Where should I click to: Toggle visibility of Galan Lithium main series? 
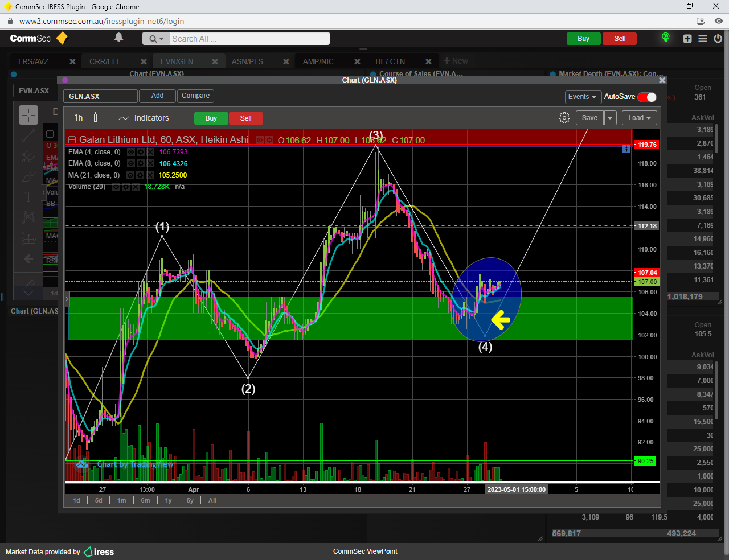pyautogui.click(x=260, y=140)
